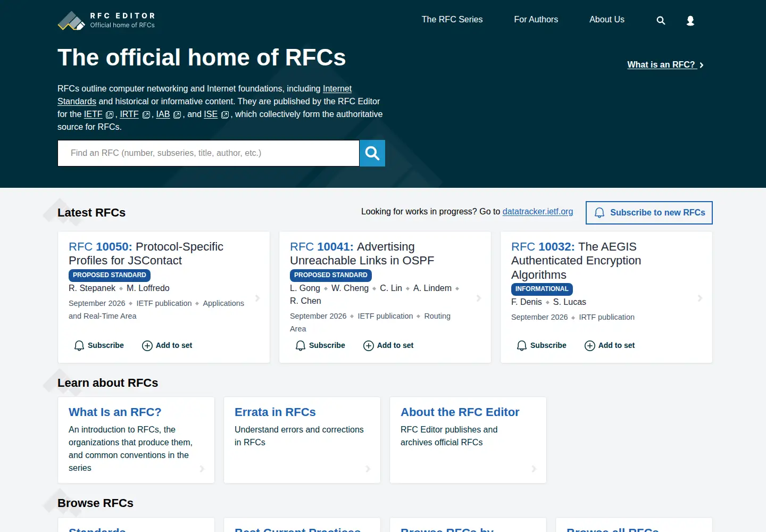Click the bell icon for RFC 10041
766x532 pixels.
[x=301, y=346]
